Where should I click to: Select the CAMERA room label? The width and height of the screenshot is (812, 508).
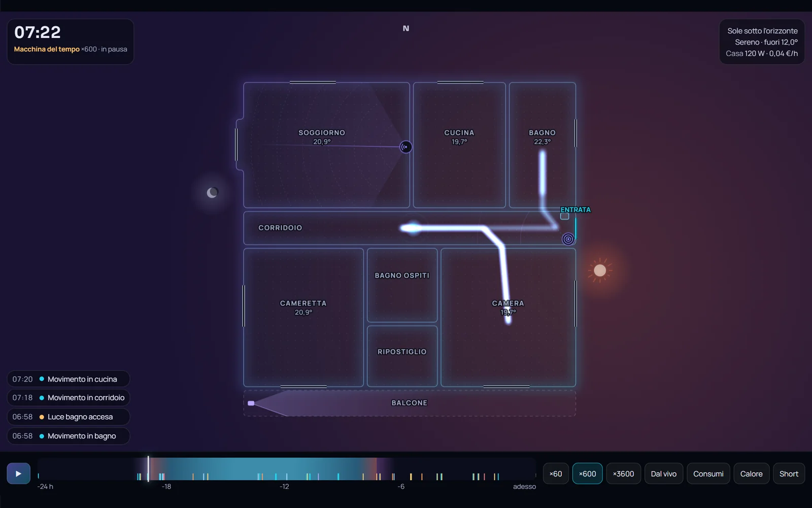508,303
